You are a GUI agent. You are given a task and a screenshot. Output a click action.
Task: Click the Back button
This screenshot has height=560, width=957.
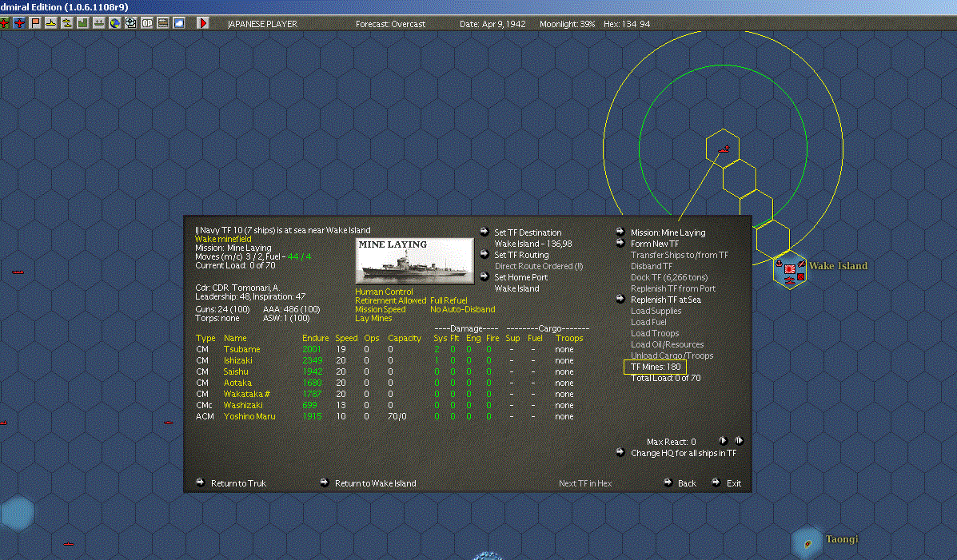(x=688, y=483)
